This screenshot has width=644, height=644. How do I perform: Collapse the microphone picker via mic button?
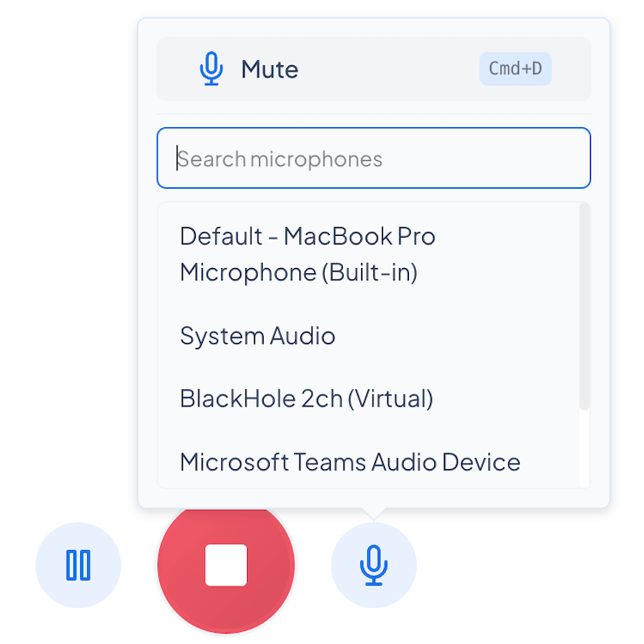[x=373, y=565]
